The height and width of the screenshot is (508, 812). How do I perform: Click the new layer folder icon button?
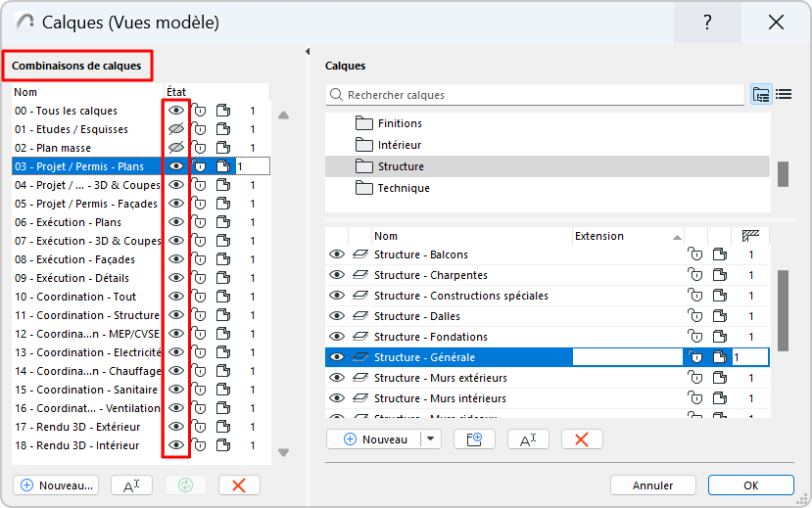[475, 439]
